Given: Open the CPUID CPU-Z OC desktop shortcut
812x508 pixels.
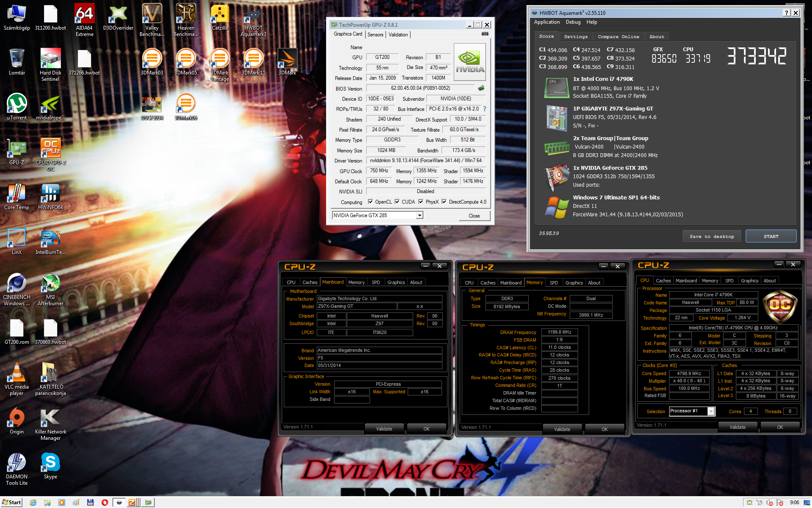Looking at the screenshot, I should coord(50,155).
